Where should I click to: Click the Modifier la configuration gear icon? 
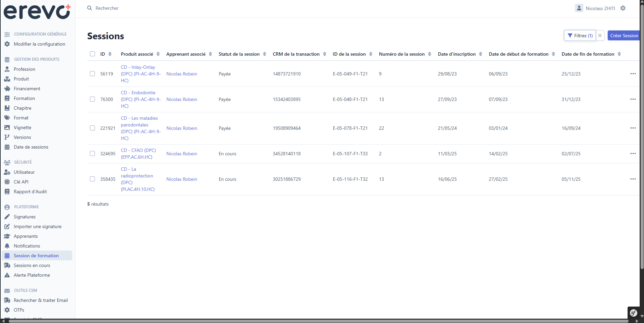click(x=7, y=44)
